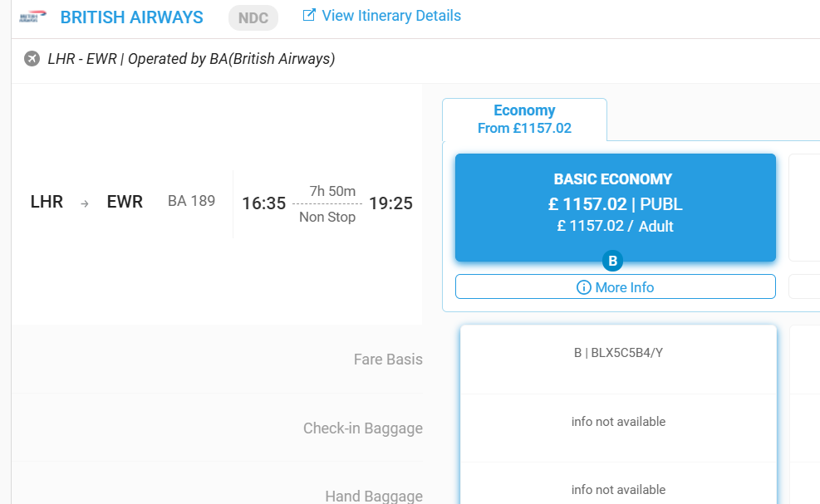Viewport: 820px width, 504px height.
Task: Select the BRITISH AIRWAYS airline name
Action: point(131,17)
